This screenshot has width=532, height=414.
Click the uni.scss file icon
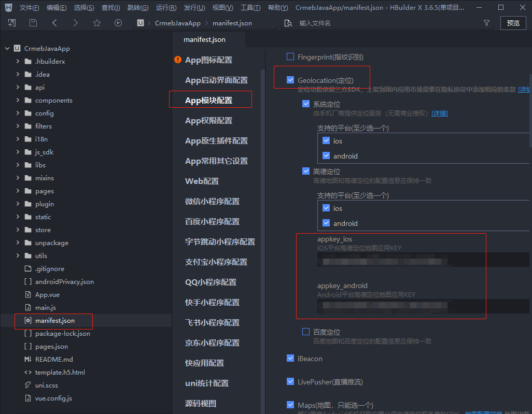(28, 385)
